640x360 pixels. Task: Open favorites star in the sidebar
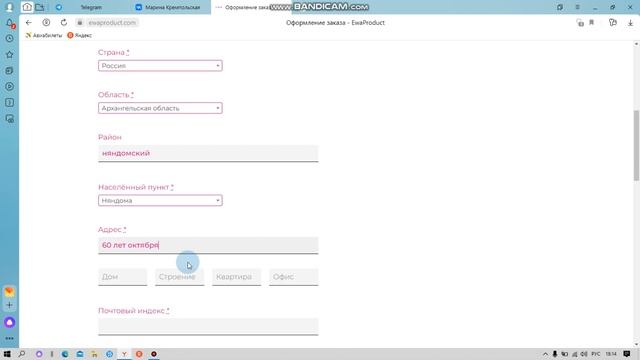[9, 54]
